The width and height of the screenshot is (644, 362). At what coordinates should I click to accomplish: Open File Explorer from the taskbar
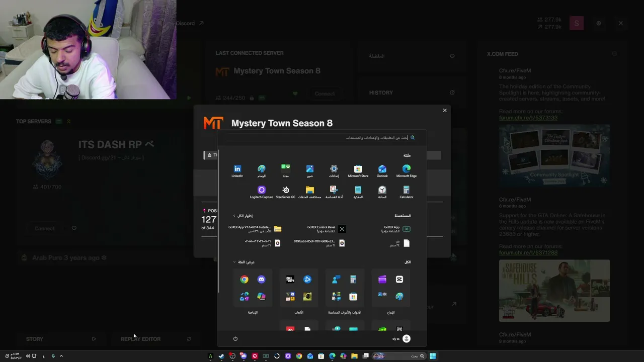(x=354, y=356)
